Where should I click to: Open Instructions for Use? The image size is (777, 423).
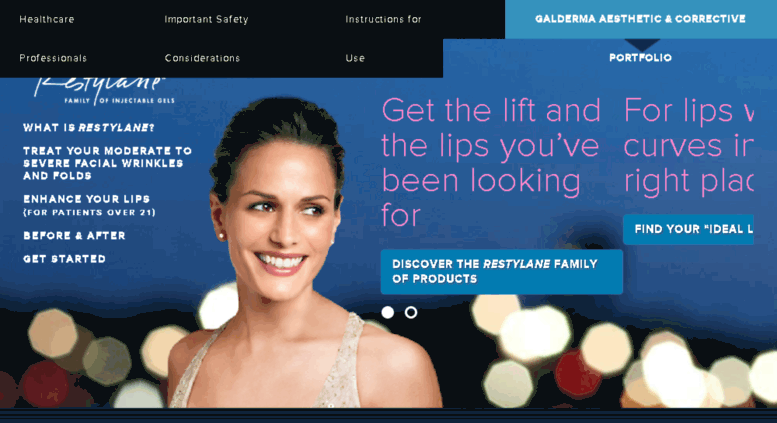[x=383, y=39]
